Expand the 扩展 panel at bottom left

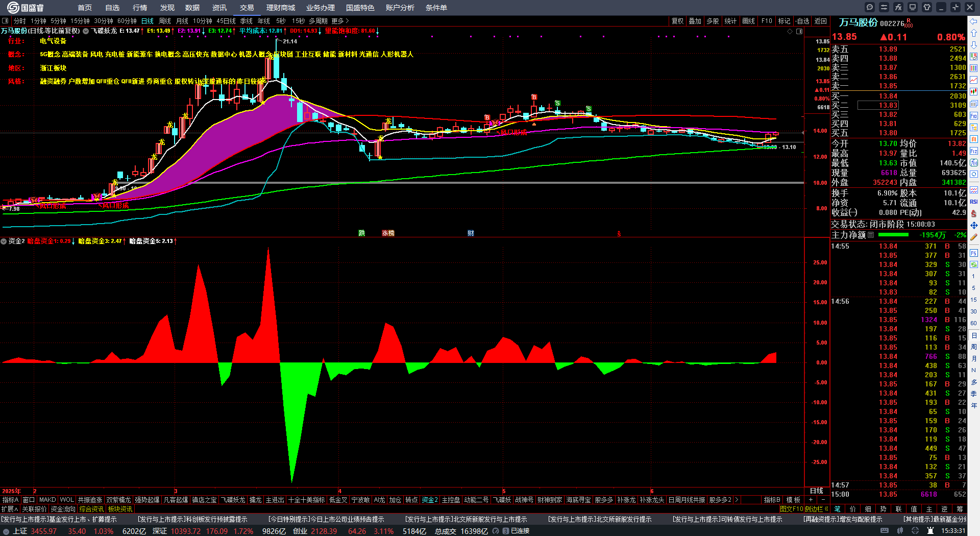pos(10,509)
